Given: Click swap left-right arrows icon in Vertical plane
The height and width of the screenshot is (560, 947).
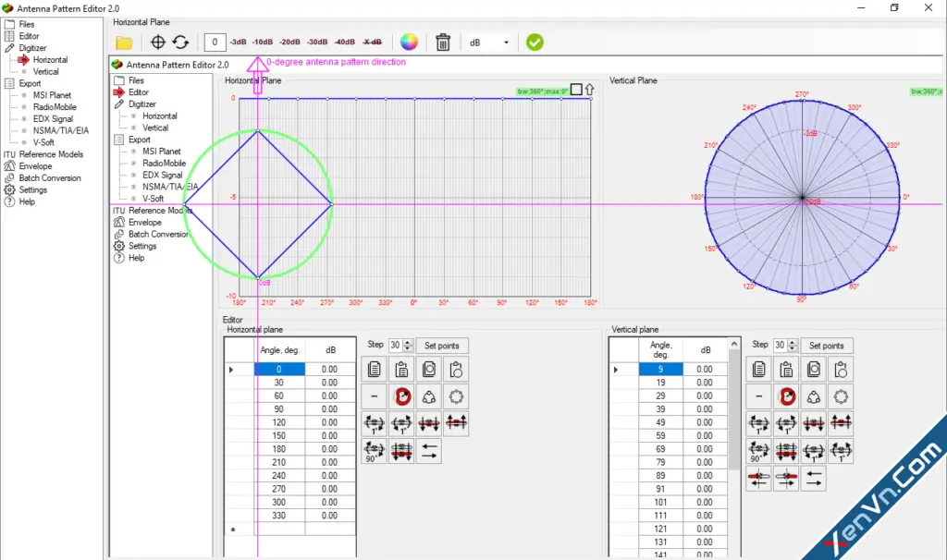Looking at the screenshot, I should pyautogui.click(x=814, y=478).
